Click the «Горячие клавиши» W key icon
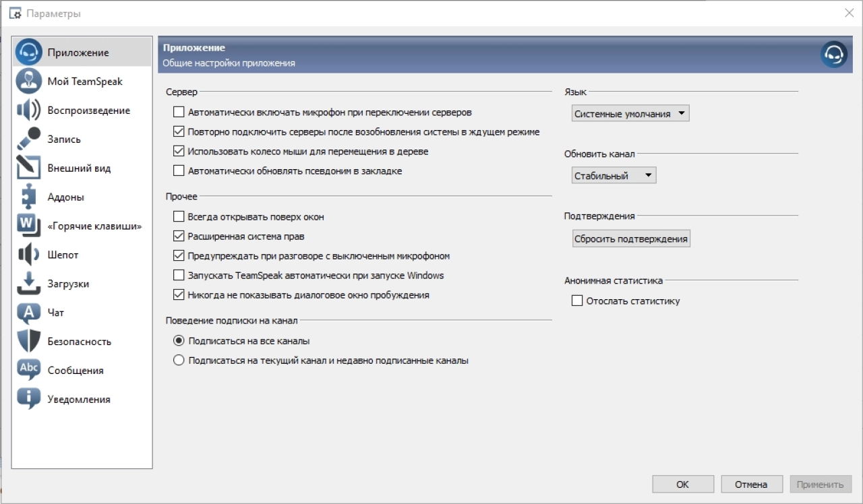This screenshot has width=863, height=504. click(x=29, y=226)
